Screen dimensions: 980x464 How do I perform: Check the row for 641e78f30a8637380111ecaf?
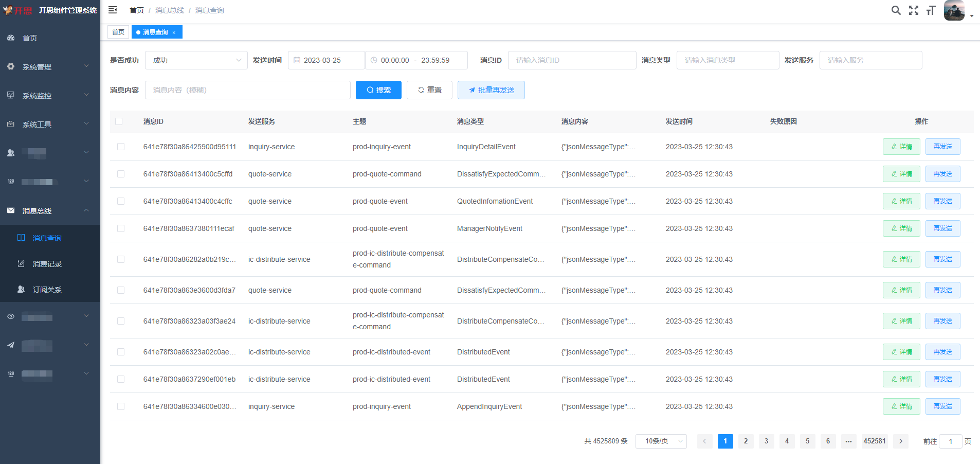pos(121,228)
